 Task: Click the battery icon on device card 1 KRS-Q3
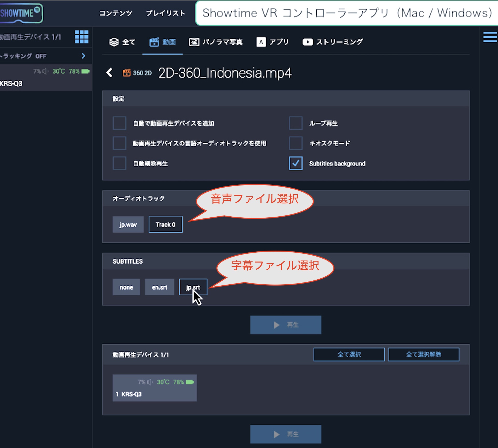190,382
